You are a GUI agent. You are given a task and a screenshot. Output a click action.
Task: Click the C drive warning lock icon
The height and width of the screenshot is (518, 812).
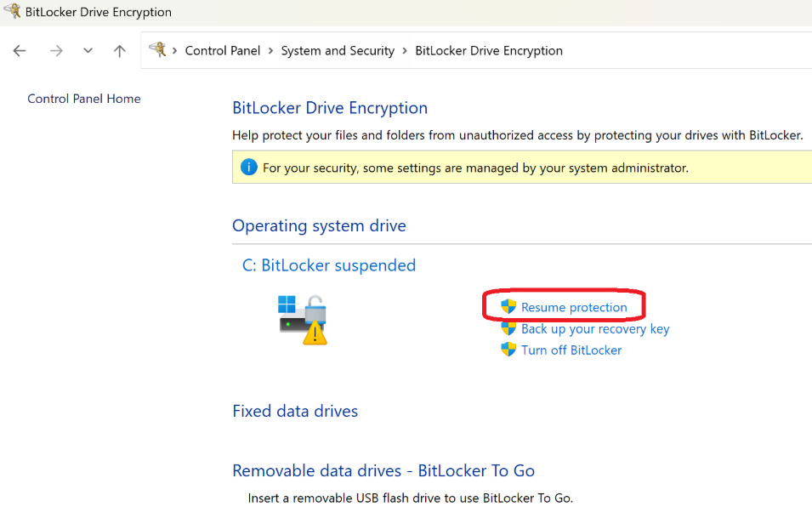[303, 320]
